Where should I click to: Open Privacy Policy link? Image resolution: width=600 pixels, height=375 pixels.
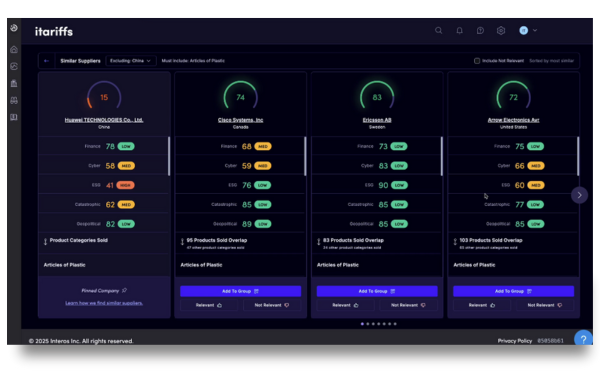coord(515,341)
